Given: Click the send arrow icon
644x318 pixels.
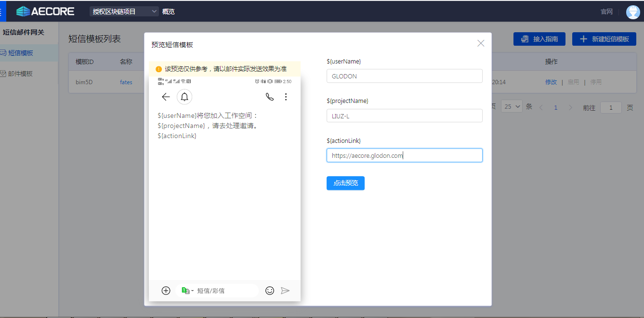Looking at the screenshot, I should [285, 291].
